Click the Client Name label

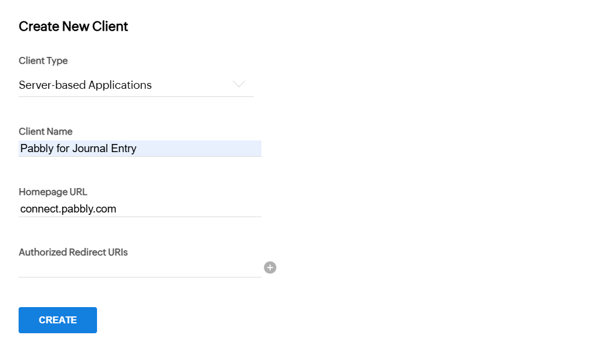point(45,131)
